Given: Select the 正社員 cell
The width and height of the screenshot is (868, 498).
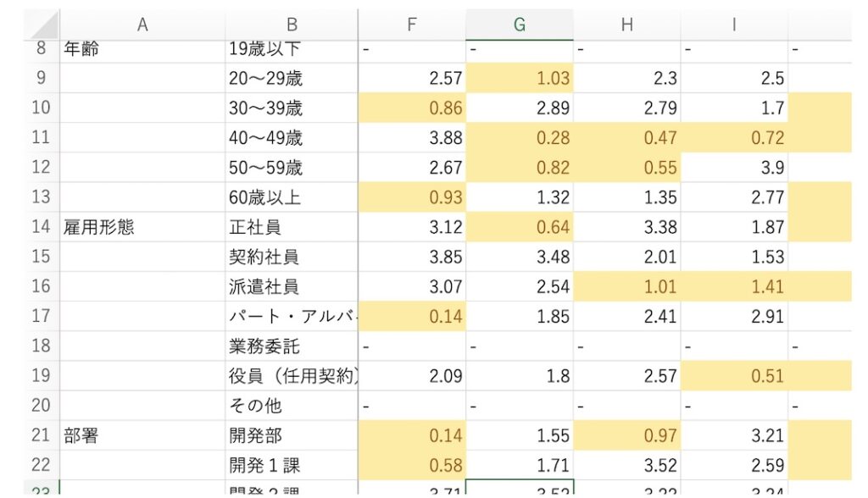Looking at the screenshot, I should [x=292, y=227].
